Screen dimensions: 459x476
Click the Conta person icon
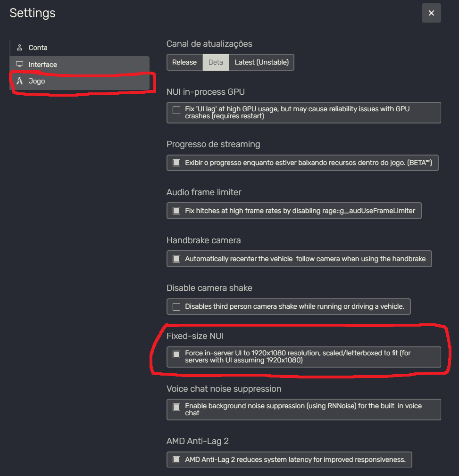[19, 48]
